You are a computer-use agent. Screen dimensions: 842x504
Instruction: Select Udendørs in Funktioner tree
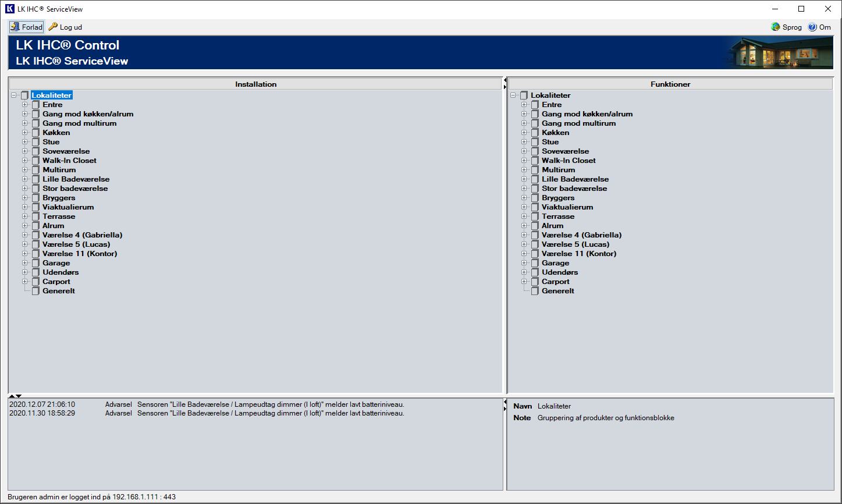(x=560, y=272)
